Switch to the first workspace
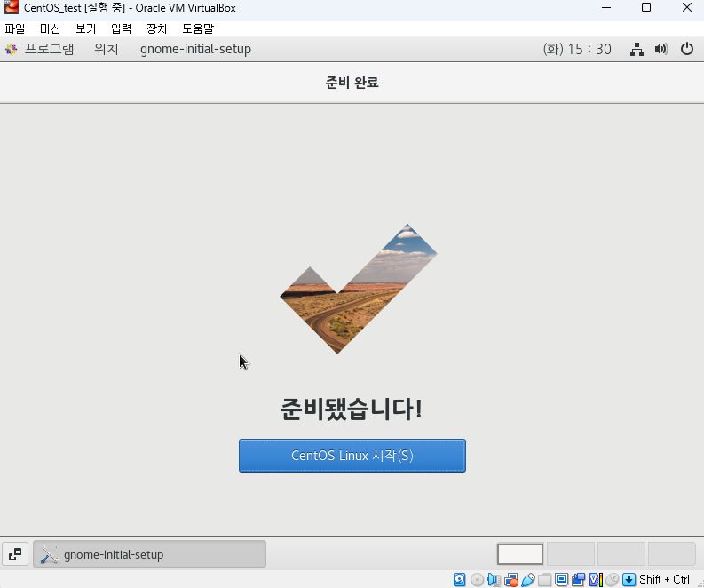 520,554
